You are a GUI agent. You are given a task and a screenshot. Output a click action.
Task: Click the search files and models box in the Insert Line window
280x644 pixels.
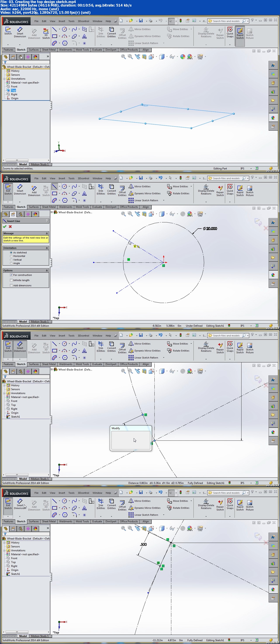coord(226,178)
